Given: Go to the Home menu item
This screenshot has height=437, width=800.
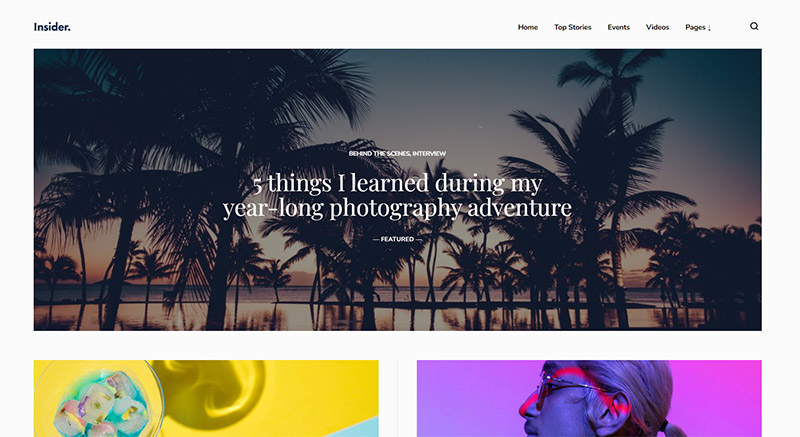Looking at the screenshot, I should (x=528, y=27).
